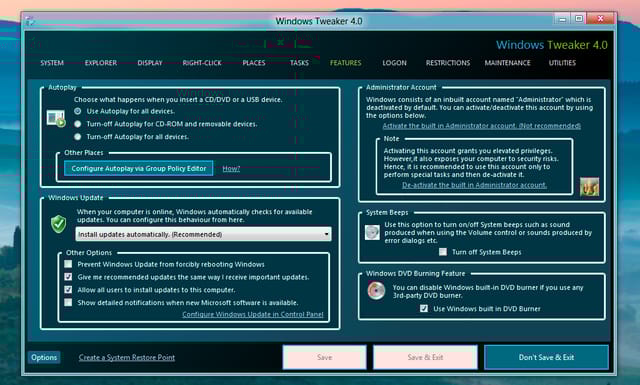The image size is (640, 385).
Task: Open Create a System Restore Point link
Action: [x=127, y=357]
